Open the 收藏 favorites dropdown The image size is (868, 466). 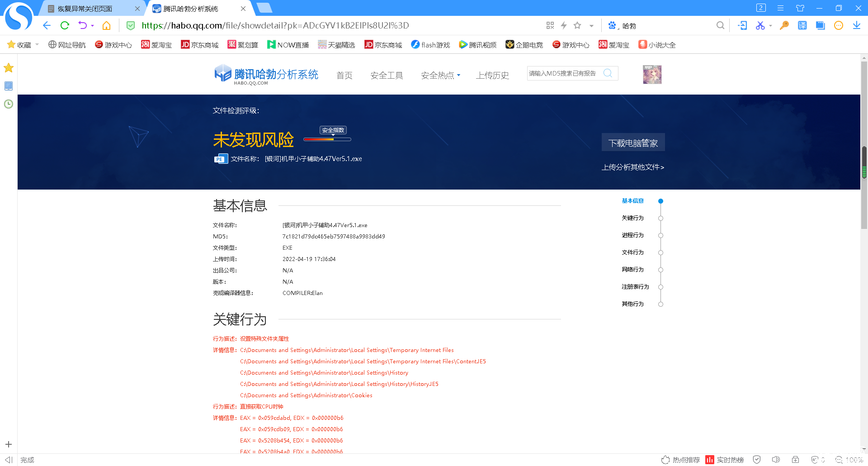point(23,45)
